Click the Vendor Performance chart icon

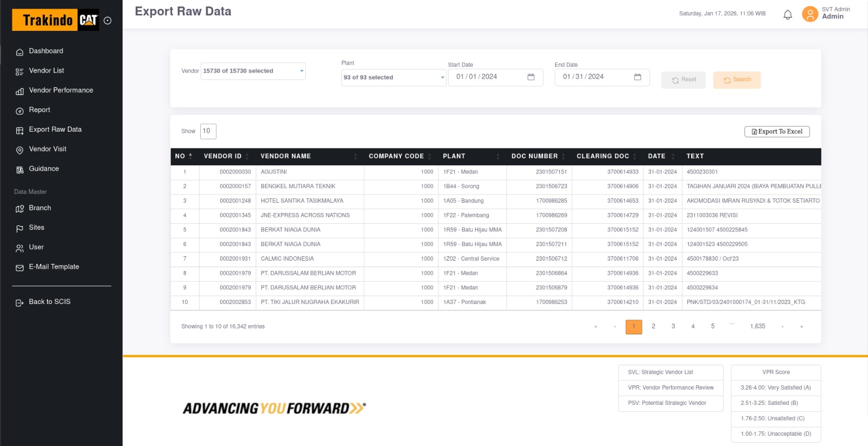coord(20,91)
